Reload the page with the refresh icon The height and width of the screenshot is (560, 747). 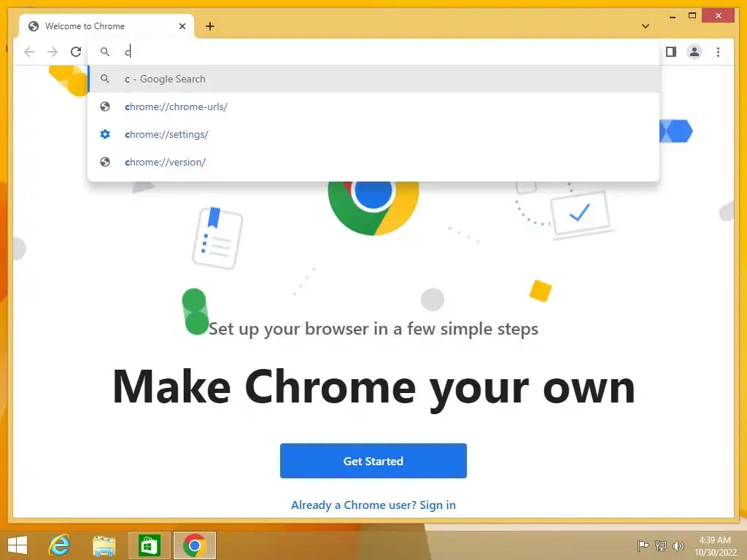[x=76, y=52]
